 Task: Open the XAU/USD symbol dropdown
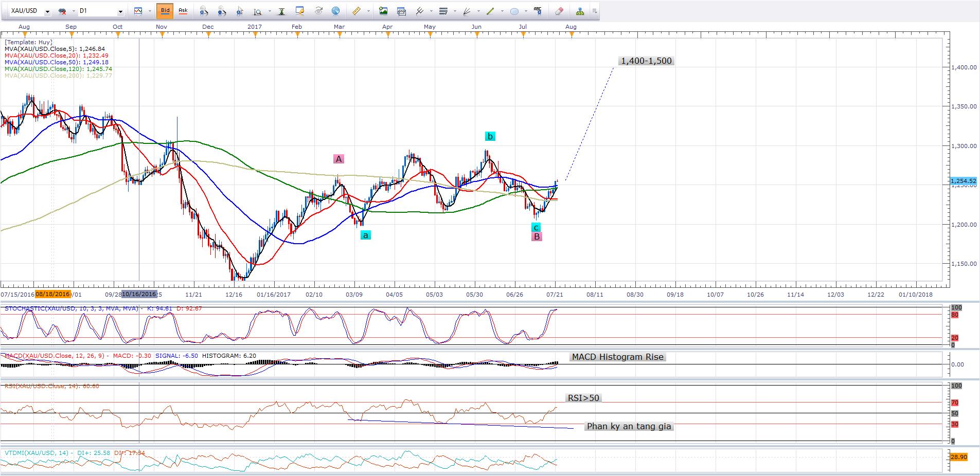coord(47,11)
